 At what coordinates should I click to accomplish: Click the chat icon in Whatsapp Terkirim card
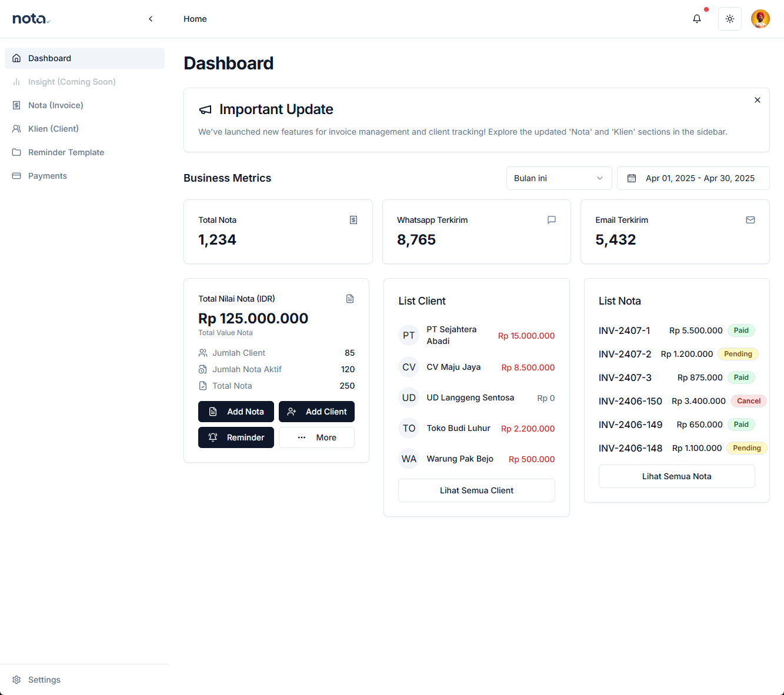pyautogui.click(x=552, y=220)
